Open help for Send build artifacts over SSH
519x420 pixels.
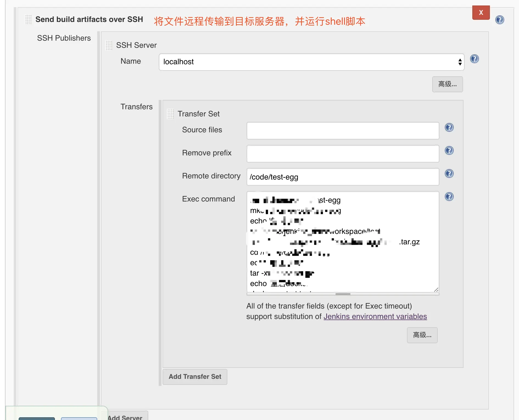(500, 20)
